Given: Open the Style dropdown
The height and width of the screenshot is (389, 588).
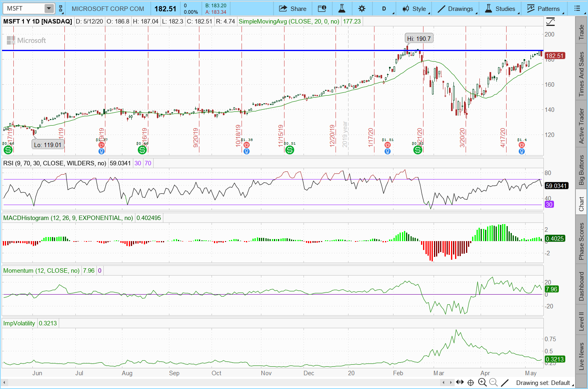Looking at the screenshot, I should 414,9.
